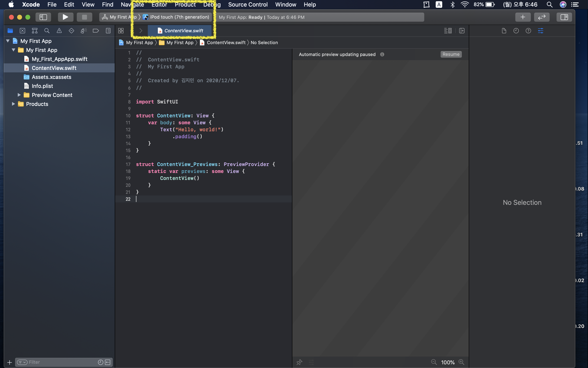Choose the My First App scheme

tap(119, 17)
